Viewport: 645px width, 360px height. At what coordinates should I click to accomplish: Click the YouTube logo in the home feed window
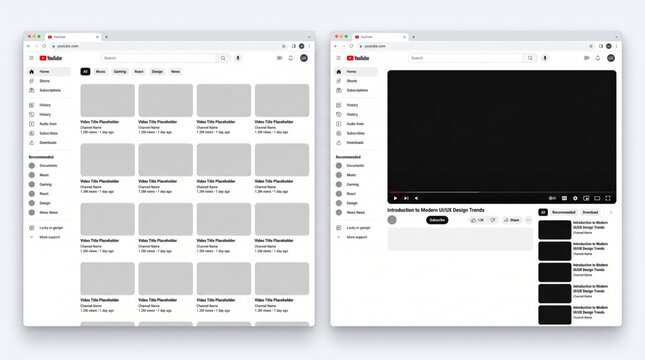click(51, 58)
